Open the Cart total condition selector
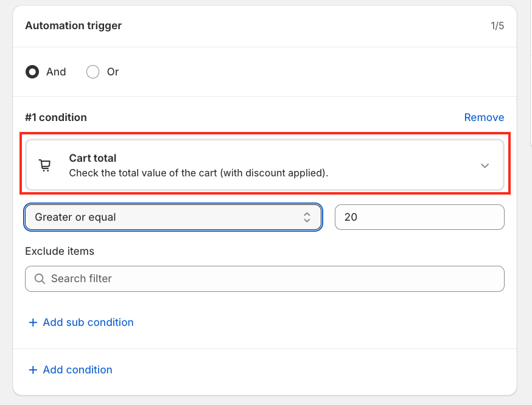The height and width of the screenshot is (405, 532). [264, 165]
